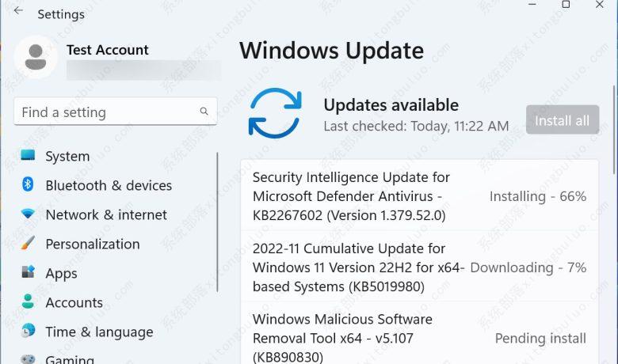Focus the Find a setting search box
Viewport: 618px width, 364px height.
[x=107, y=112]
